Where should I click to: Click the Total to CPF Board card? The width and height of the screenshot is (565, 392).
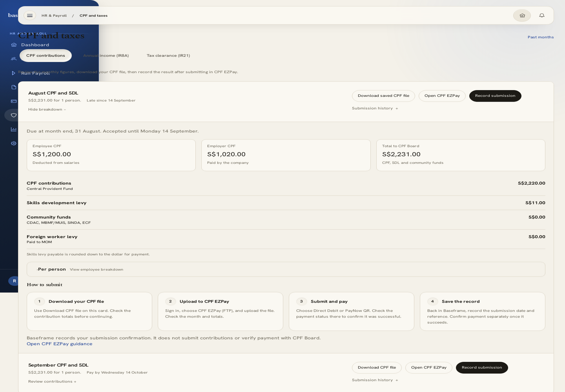[x=461, y=155]
